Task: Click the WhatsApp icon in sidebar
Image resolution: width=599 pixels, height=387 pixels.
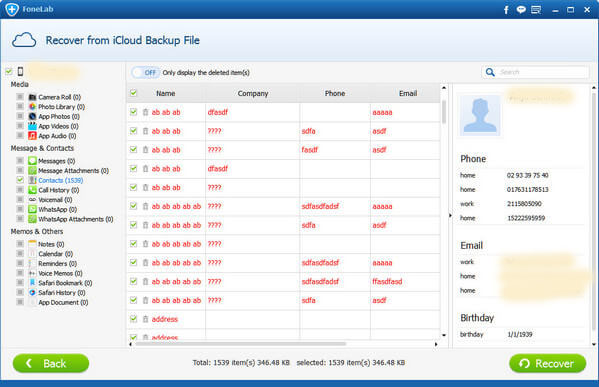Action: (32, 209)
